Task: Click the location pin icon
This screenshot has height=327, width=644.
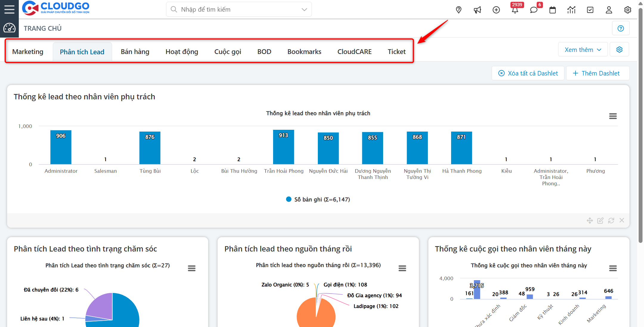Action: pos(459,10)
